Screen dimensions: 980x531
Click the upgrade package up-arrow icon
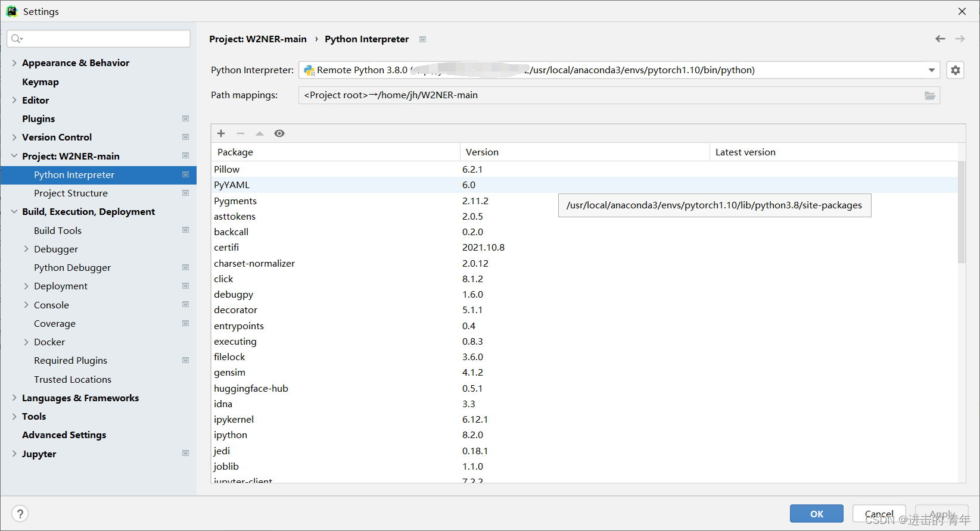pyautogui.click(x=260, y=133)
